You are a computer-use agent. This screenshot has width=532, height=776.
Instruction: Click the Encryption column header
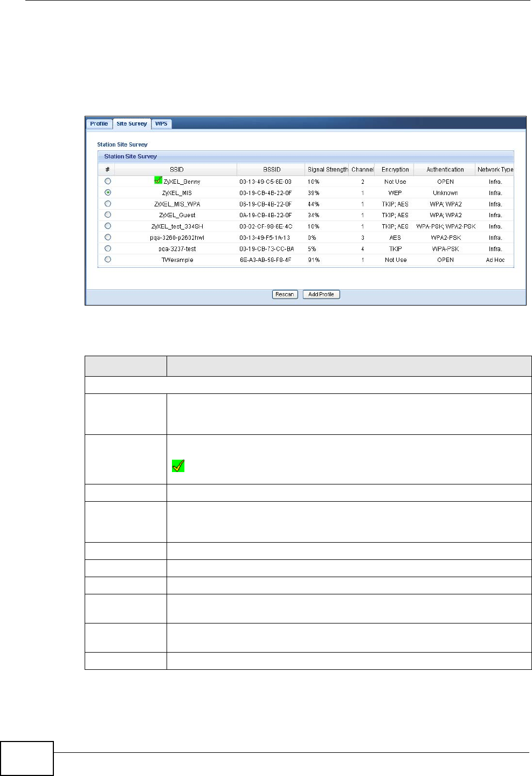[x=395, y=169]
